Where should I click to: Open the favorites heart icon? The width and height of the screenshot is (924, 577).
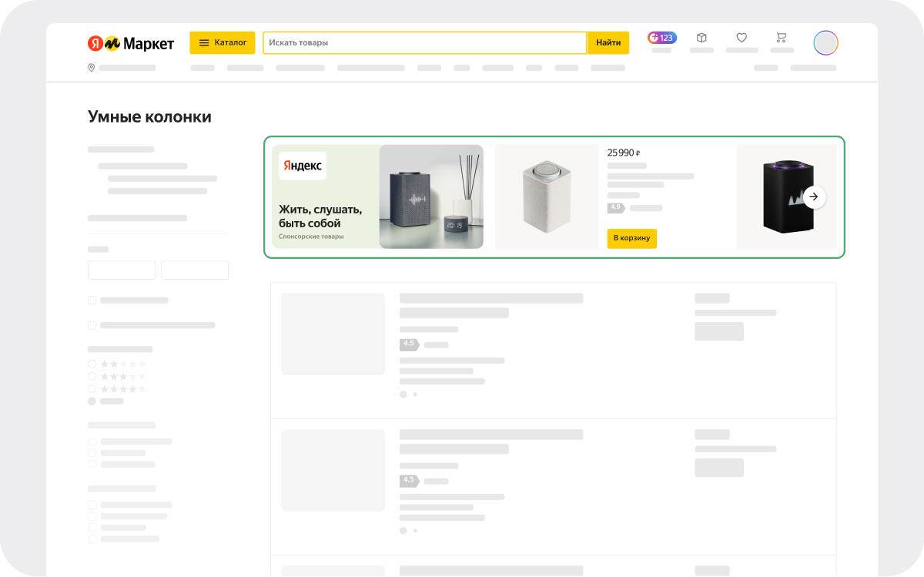742,38
